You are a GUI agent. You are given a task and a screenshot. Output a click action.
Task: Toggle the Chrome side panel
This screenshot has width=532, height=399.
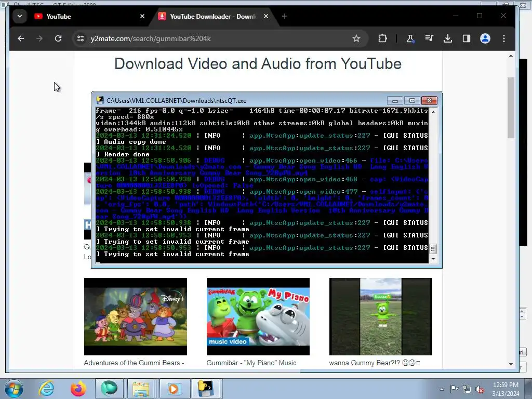tap(467, 38)
